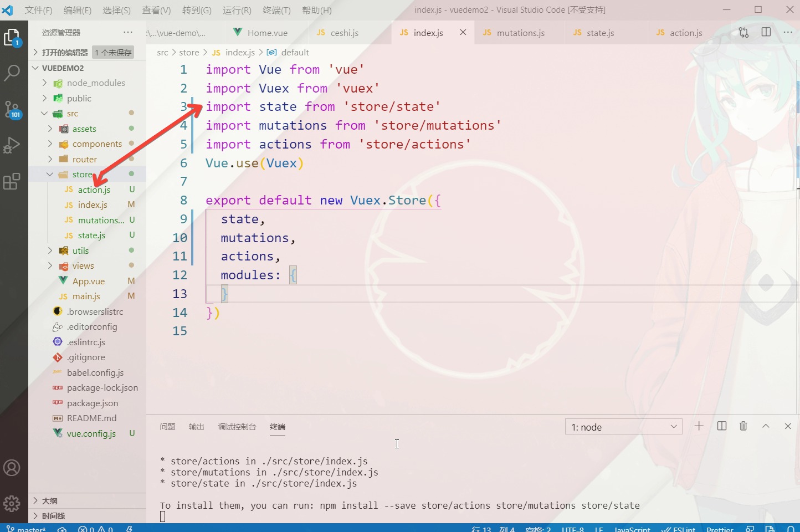Screen dimensions: 800x532
Task: Open the 转到(G) menu
Action: [197, 10]
